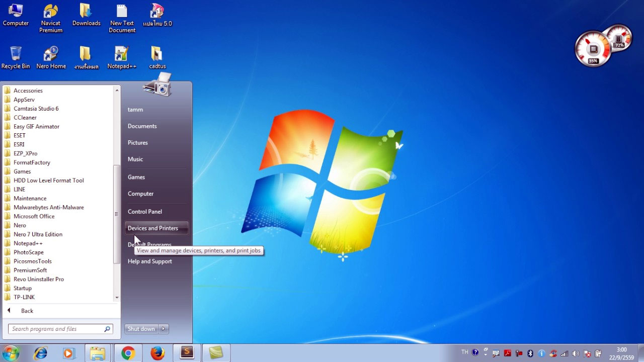Open the volume control in the tray
Viewport: 644px width, 362px height.
[575, 353]
